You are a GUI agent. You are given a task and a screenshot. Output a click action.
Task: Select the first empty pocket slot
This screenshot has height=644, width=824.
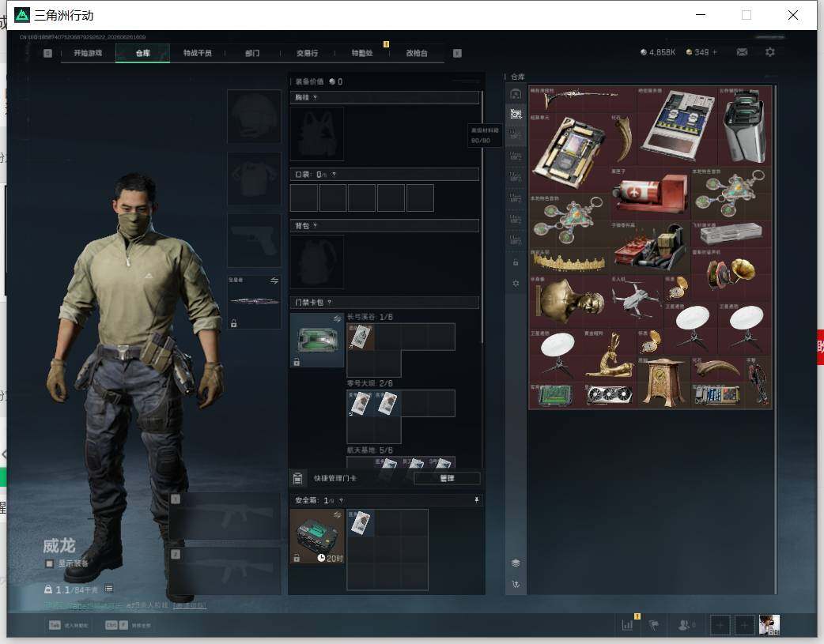point(304,198)
